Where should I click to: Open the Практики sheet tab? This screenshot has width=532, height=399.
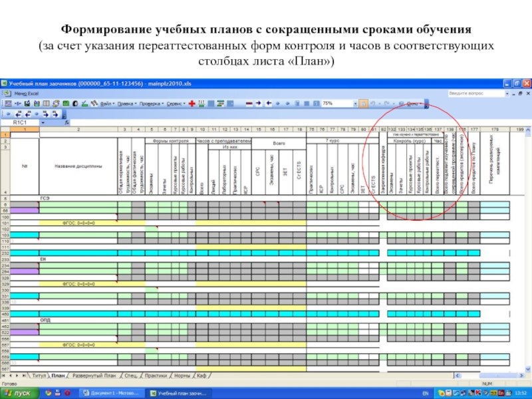[157, 376]
